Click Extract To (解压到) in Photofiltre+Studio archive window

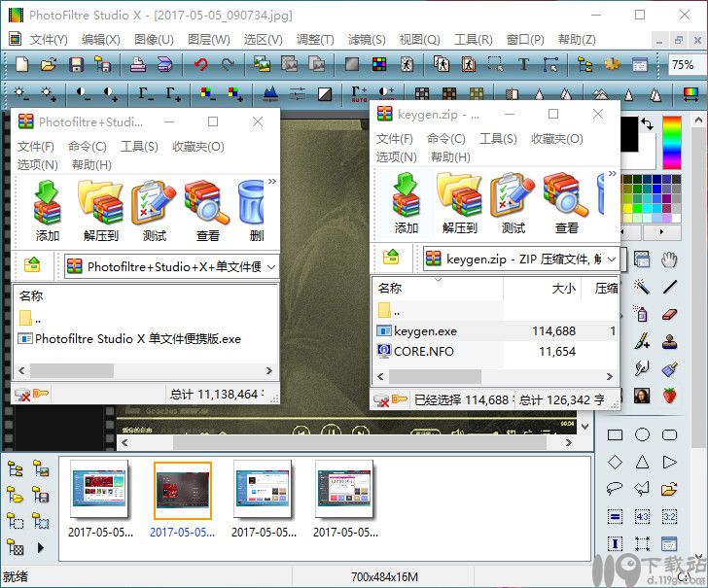click(x=101, y=211)
